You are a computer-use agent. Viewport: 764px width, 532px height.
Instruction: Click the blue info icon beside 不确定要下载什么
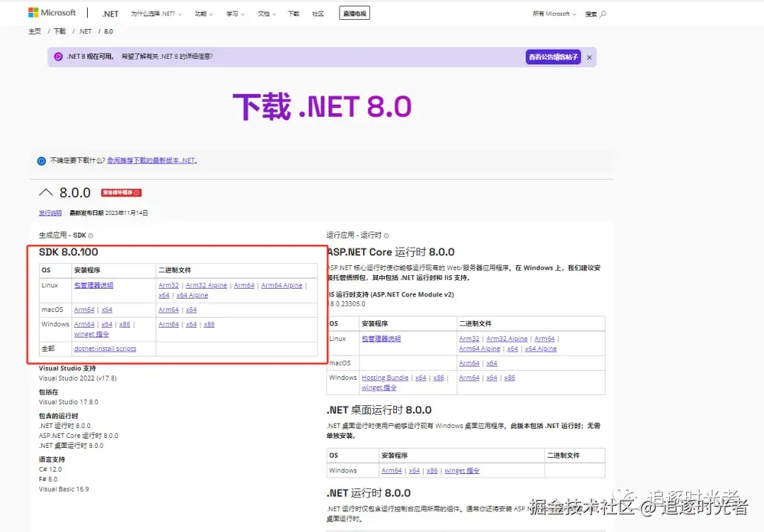[42, 161]
